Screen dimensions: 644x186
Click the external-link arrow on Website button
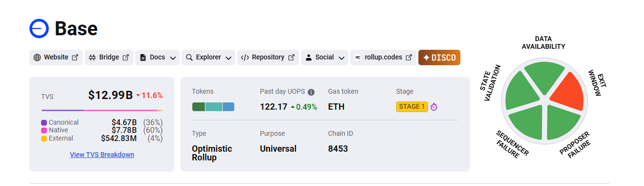(x=75, y=57)
